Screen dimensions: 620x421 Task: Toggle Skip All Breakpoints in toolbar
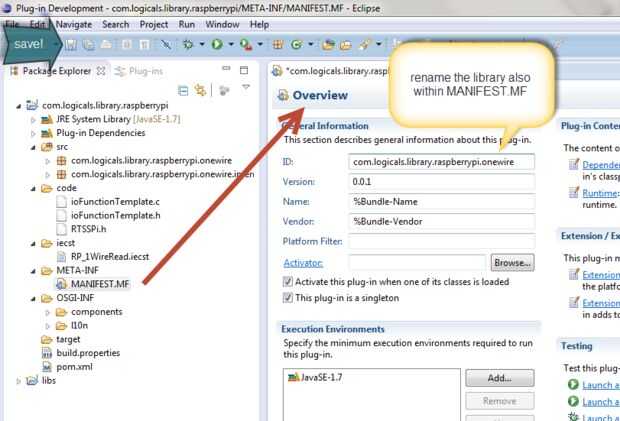click(x=166, y=44)
